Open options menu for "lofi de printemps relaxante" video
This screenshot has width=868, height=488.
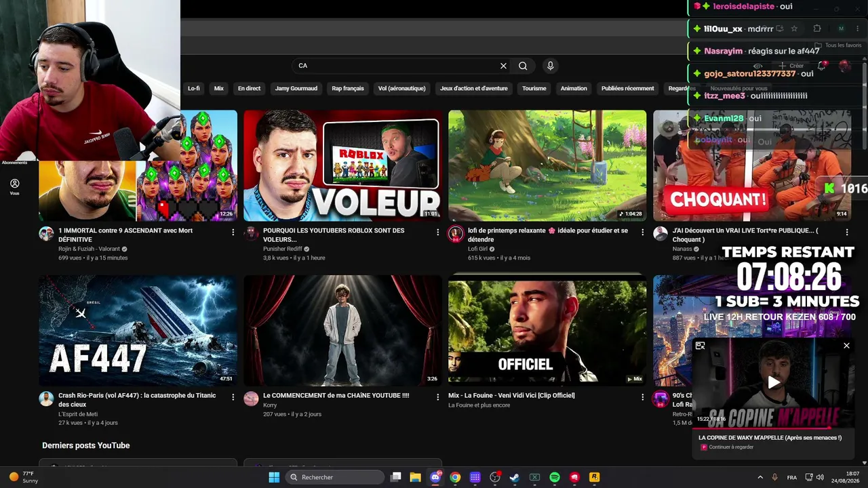click(x=642, y=232)
